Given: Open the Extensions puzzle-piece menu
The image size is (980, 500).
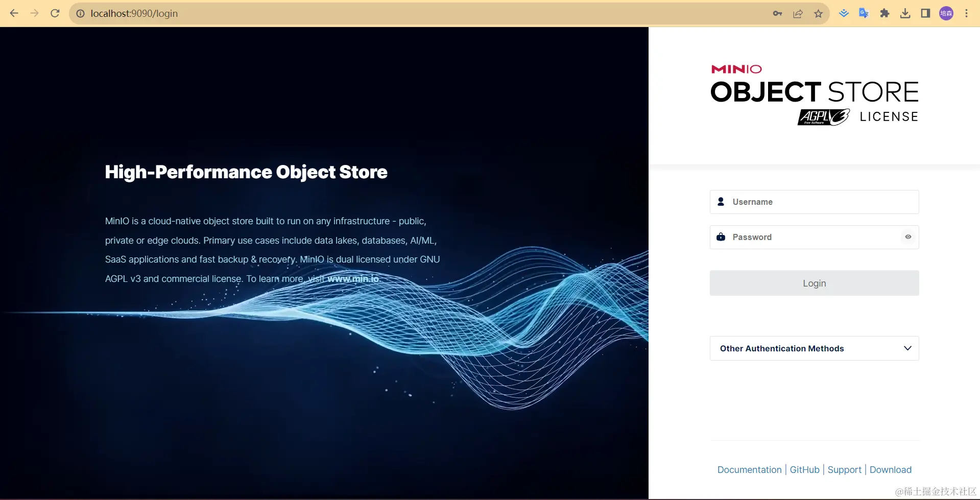Looking at the screenshot, I should 885,13.
